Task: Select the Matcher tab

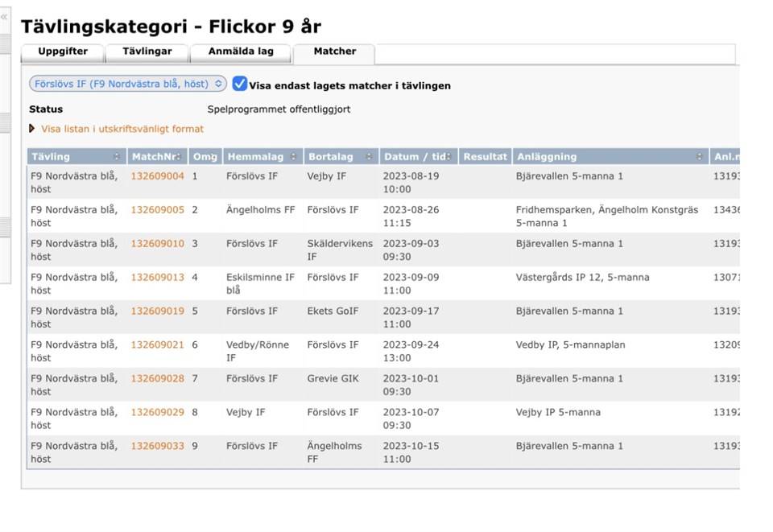Action: point(334,52)
